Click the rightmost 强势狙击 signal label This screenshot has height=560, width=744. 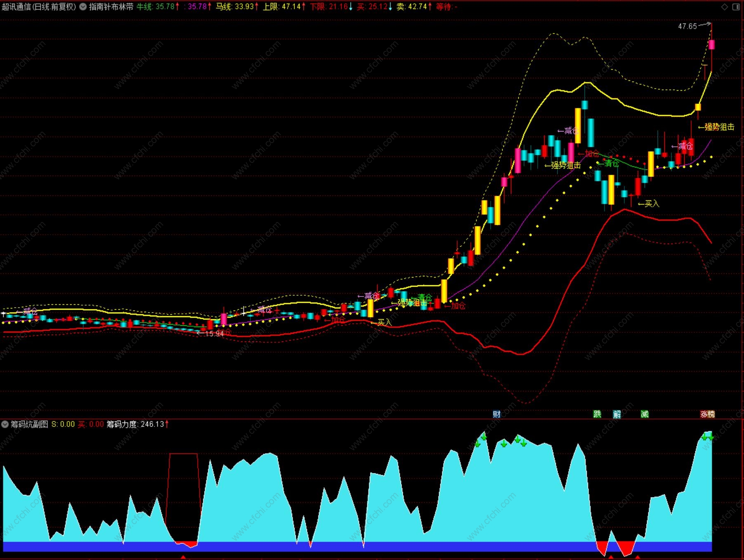coord(716,127)
